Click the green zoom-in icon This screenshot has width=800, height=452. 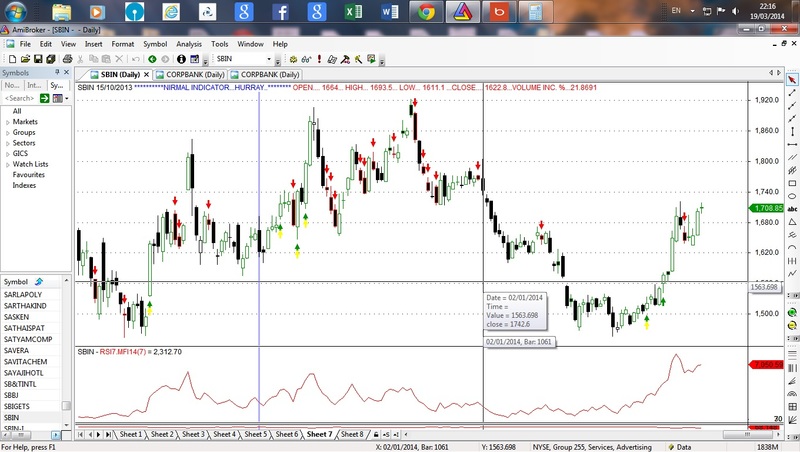[x=792, y=312]
